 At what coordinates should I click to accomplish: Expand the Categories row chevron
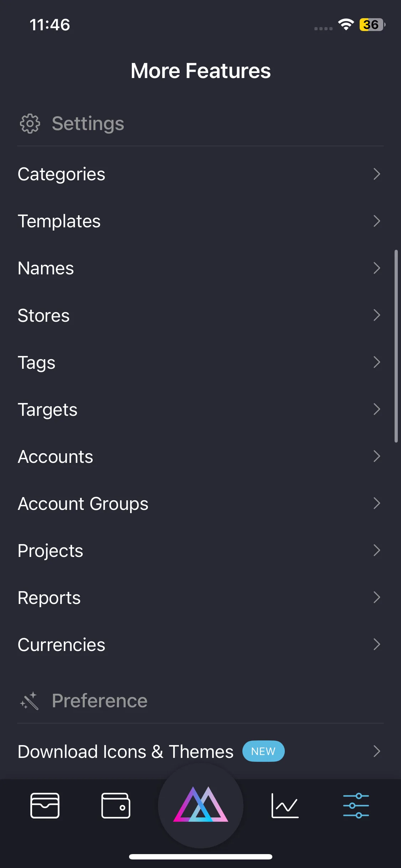376,174
